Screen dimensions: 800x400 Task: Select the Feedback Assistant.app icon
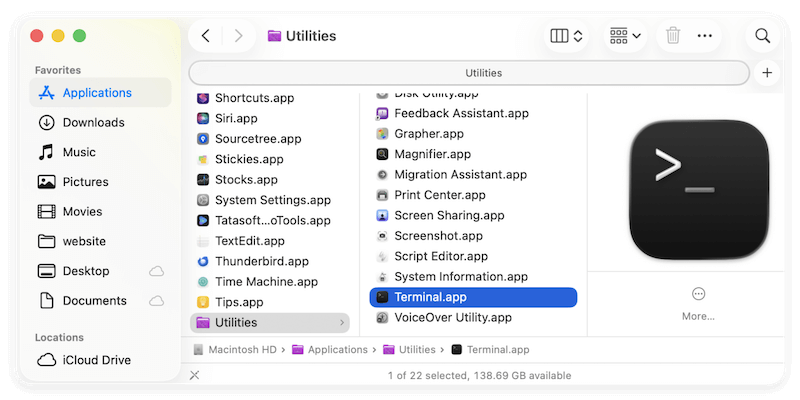pyautogui.click(x=382, y=113)
